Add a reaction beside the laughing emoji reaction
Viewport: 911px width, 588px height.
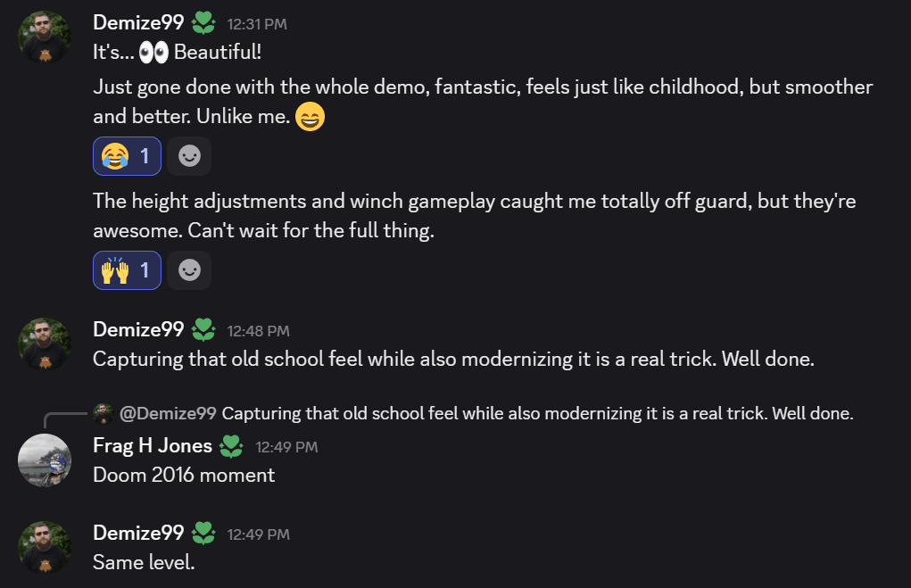pos(189,156)
